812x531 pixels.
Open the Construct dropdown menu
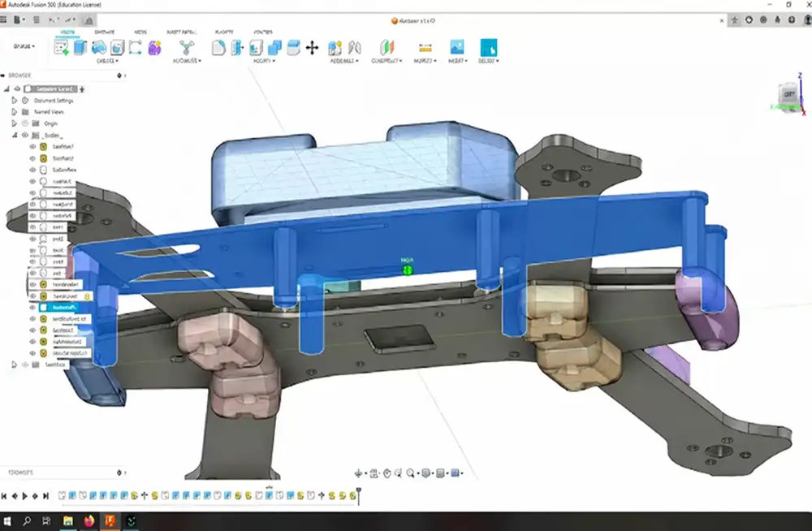(x=387, y=61)
